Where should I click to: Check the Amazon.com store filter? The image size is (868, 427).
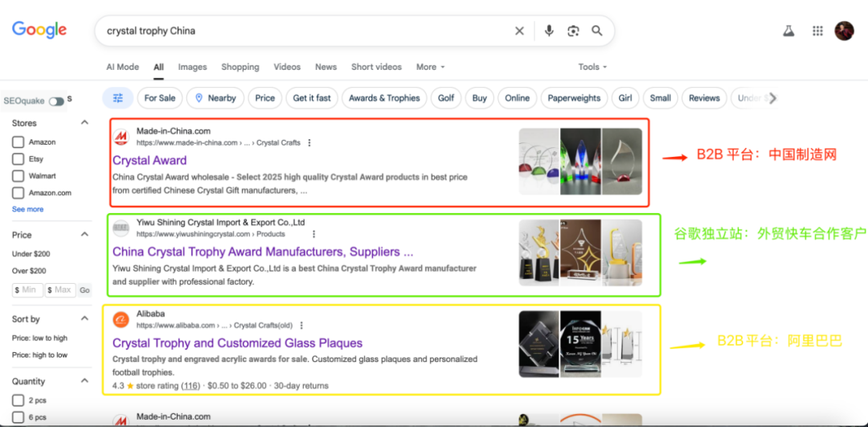point(18,193)
